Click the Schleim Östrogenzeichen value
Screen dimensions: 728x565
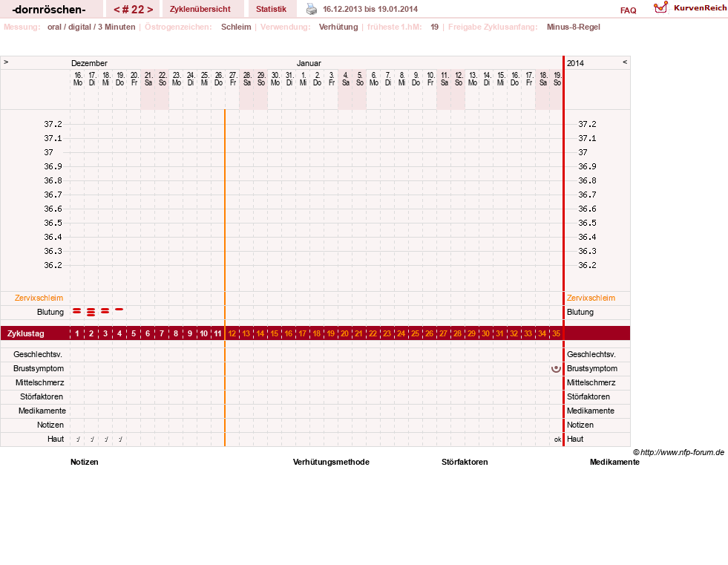(236, 27)
